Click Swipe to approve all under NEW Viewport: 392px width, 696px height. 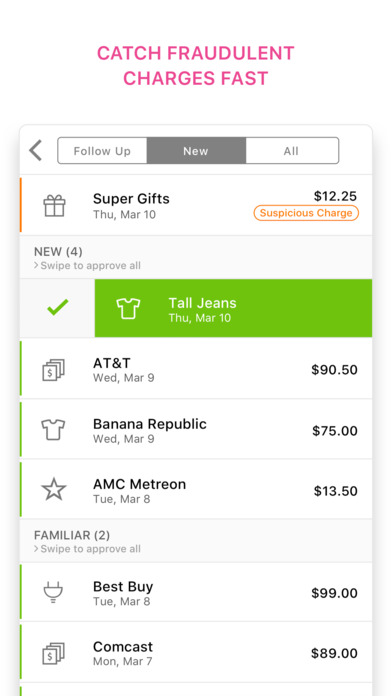coord(87,266)
